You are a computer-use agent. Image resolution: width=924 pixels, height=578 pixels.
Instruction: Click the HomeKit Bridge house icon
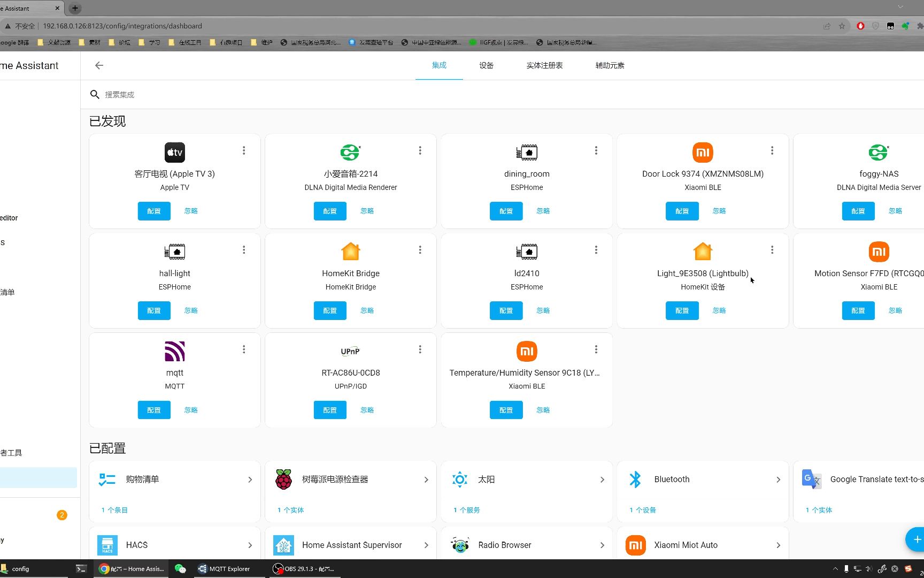[351, 252]
